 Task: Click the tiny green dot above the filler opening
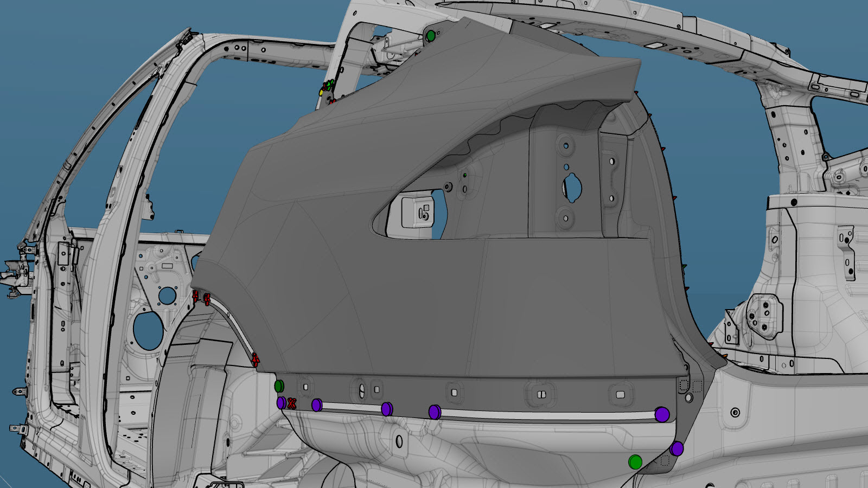465,175
